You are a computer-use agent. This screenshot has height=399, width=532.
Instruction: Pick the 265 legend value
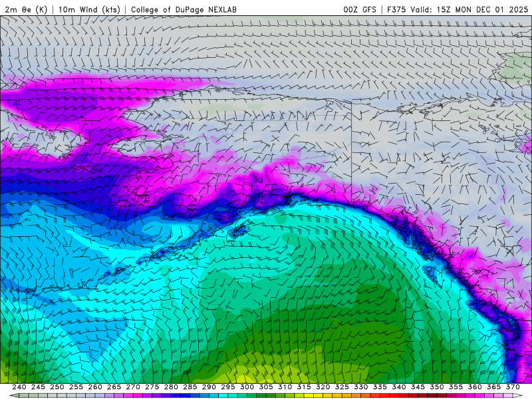pos(114,387)
